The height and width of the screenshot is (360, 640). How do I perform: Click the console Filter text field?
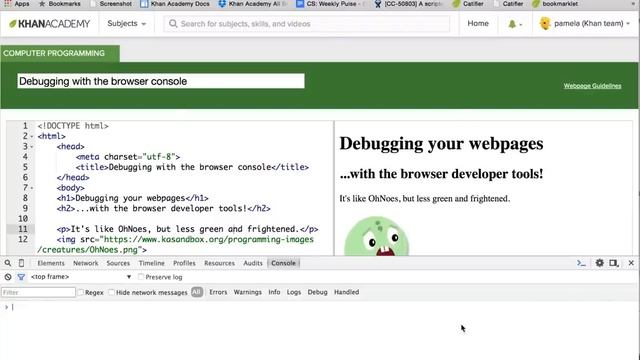(x=38, y=292)
